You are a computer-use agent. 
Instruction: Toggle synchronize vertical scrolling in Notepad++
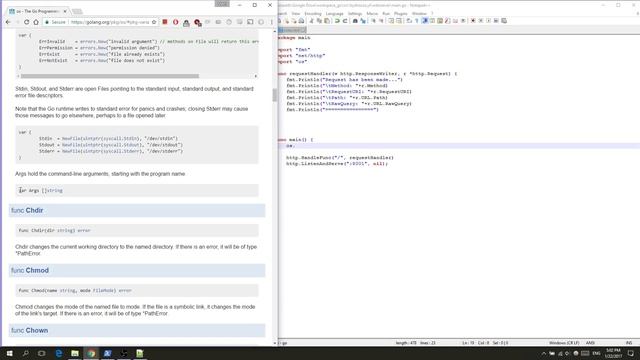click(x=391, y=21)
